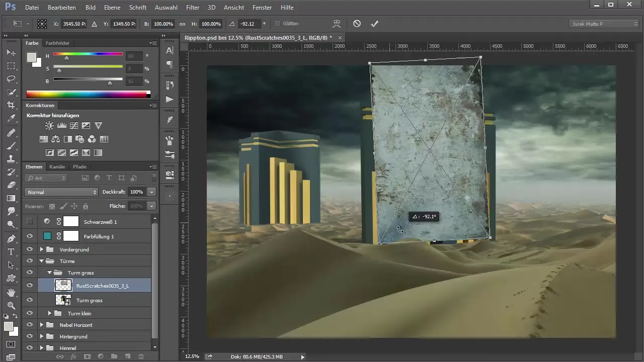Screen dimensions: 644x362
Task: Select the Eyedropper tool
Action: pyautogui.click(x=11, y=119)
